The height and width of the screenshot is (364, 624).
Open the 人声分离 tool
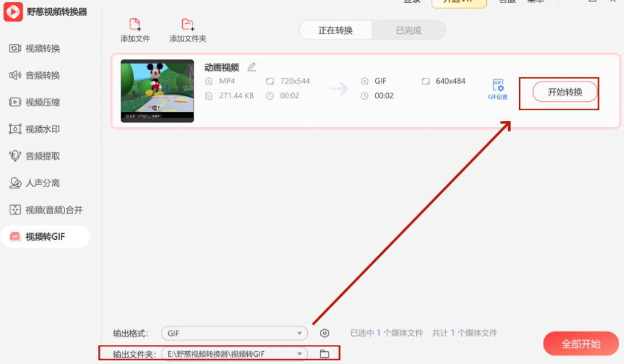click(35, 183)
